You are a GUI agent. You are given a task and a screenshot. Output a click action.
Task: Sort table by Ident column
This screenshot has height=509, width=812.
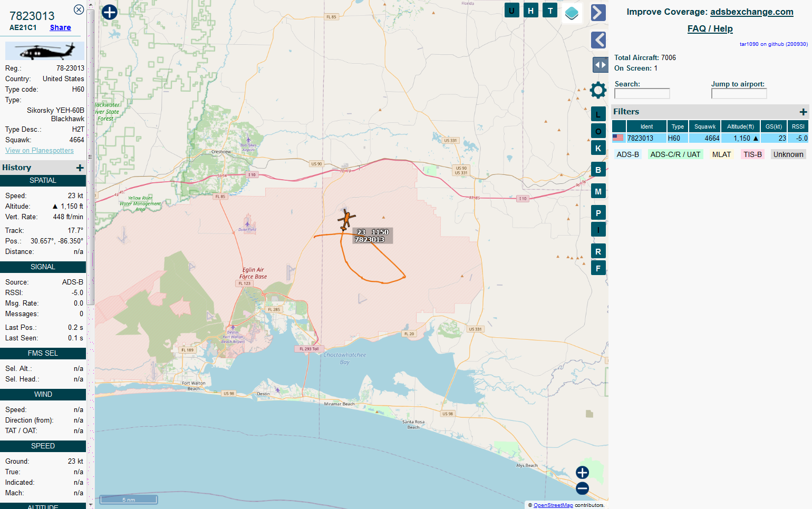(646, 126)
